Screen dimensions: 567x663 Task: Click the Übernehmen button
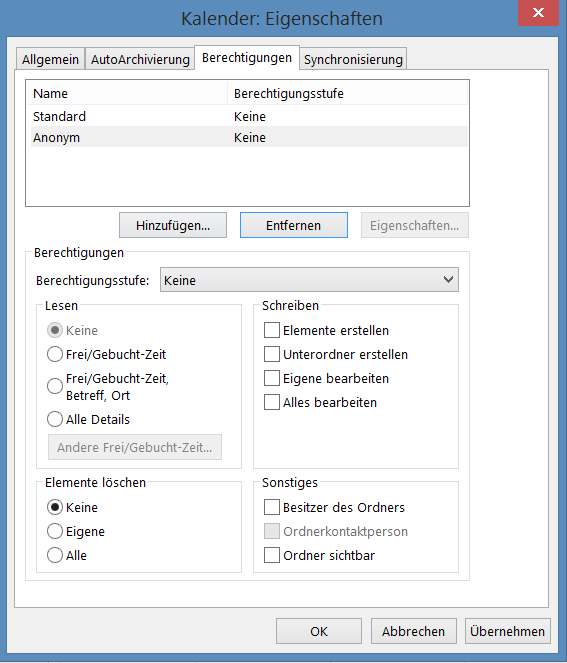coord(508,631)
